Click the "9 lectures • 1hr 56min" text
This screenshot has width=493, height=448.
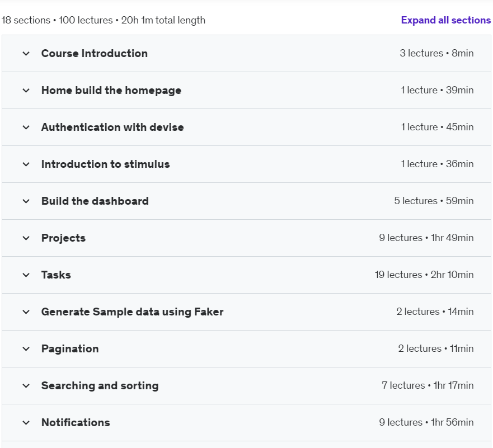point(426,422)
